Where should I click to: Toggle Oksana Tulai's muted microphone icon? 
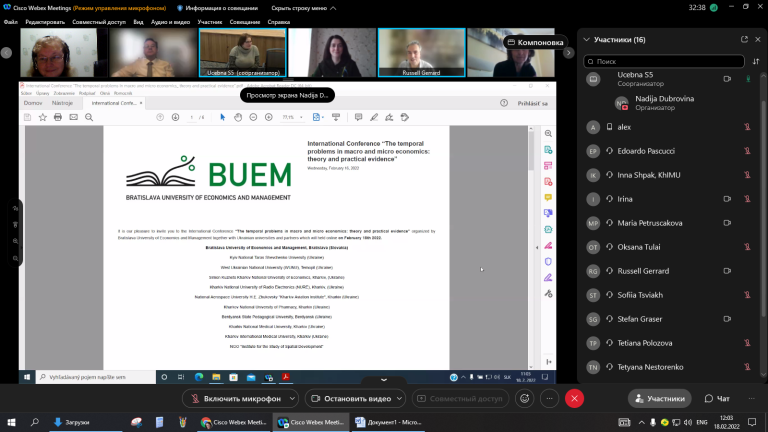point(747,247)
